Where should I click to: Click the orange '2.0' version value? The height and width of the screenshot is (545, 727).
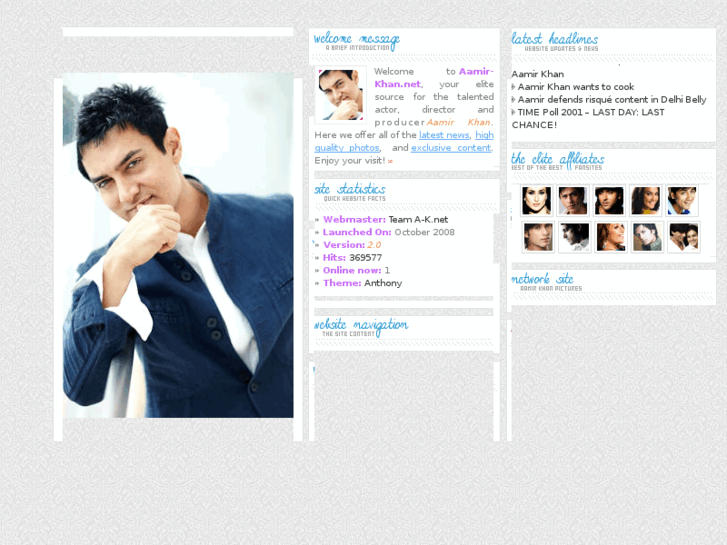pyautogui.click(x=374, y=245)
